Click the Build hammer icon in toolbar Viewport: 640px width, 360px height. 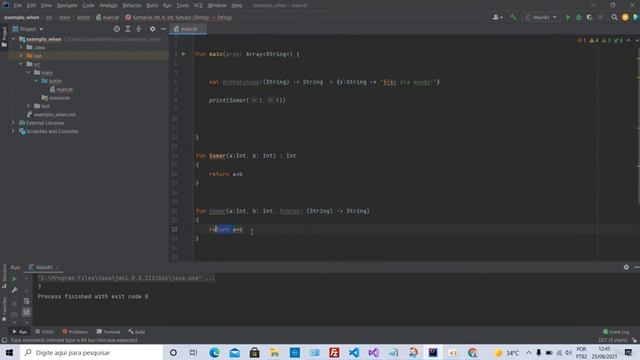[513, 17]
